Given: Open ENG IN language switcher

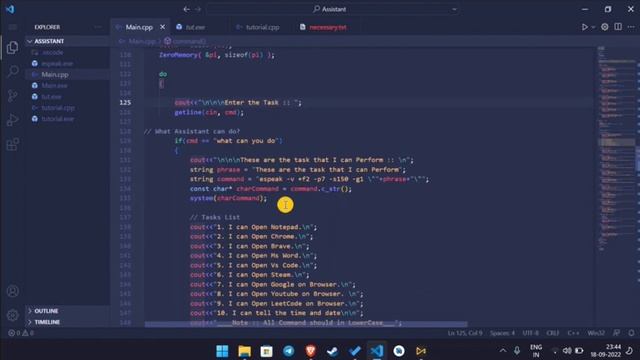Looking at the screenshot, I should click(x=536, y=351).
